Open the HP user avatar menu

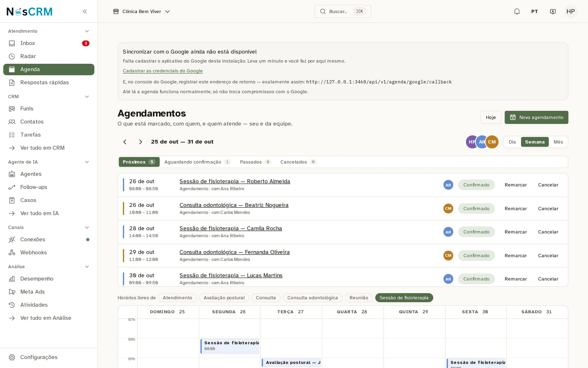pos(571,11)
